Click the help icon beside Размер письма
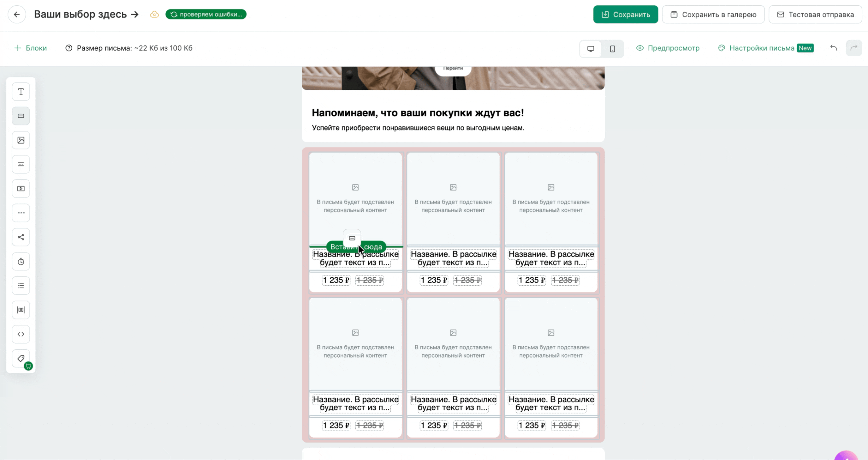 pos(69,48)
